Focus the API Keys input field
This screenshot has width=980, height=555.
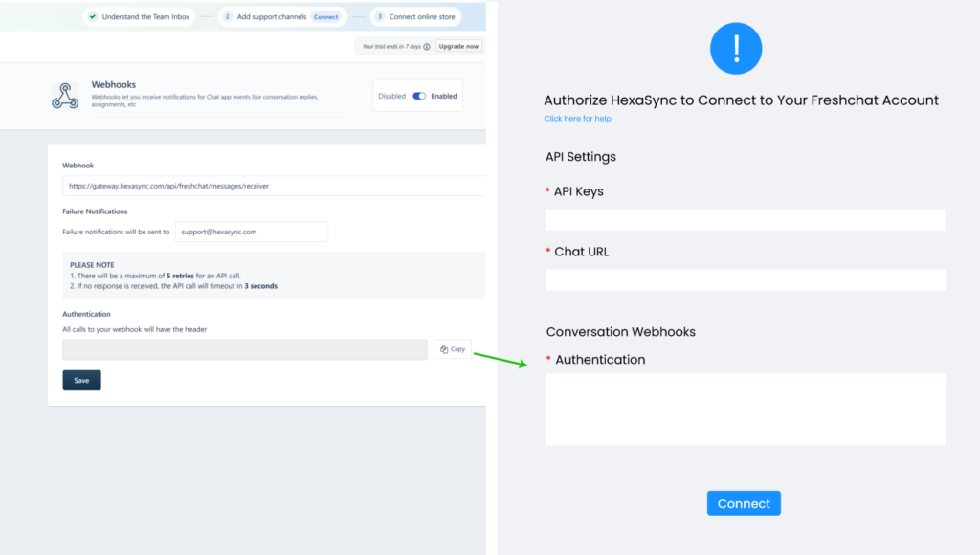pyautogui.click(x=745, y=220)
